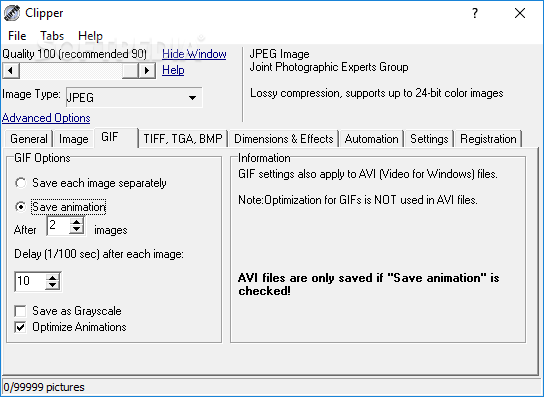Open the File menu
The height and width of the screenshot is (397, 544).
pos(17,36)
